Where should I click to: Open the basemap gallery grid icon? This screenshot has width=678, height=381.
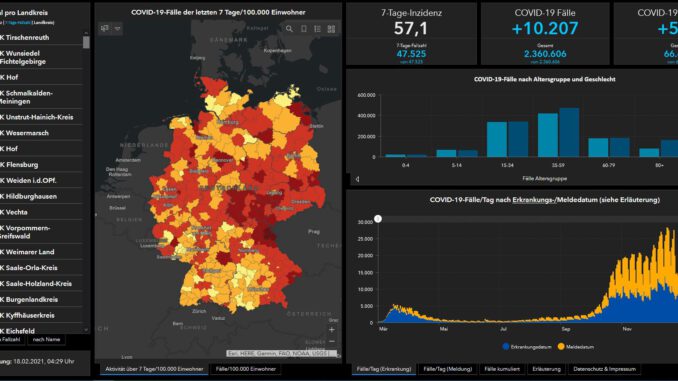331,29
